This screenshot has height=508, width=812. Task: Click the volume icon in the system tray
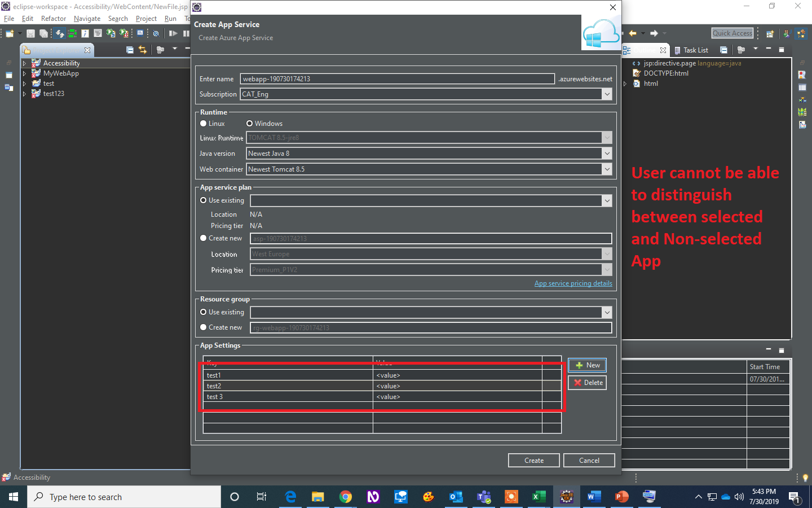click(739, 497)
